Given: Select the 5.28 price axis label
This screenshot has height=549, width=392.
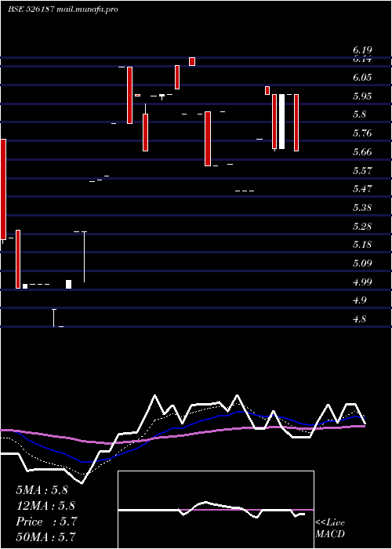Looking at the screenshot, I should tap(362, 227).
